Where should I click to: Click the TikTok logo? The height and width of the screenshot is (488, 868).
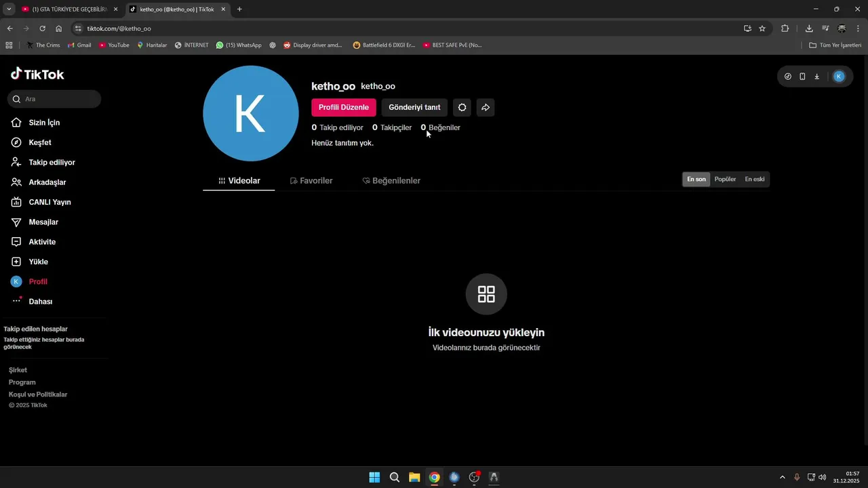37,74
